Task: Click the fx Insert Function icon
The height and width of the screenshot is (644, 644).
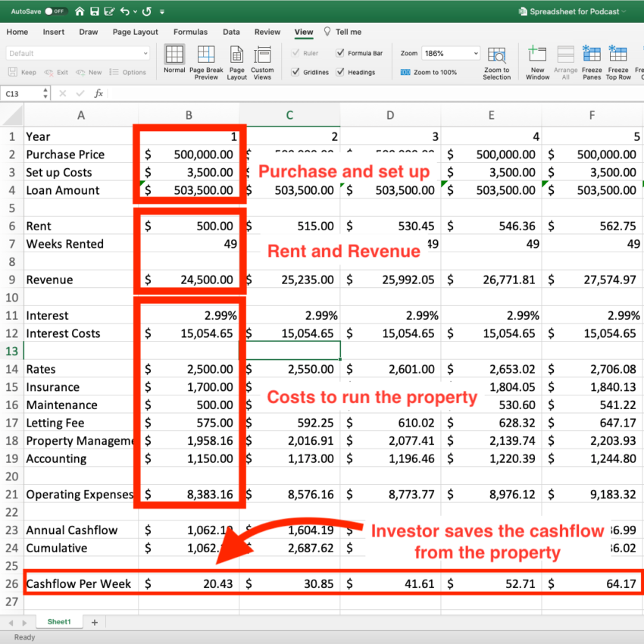Action: (98, 94)
